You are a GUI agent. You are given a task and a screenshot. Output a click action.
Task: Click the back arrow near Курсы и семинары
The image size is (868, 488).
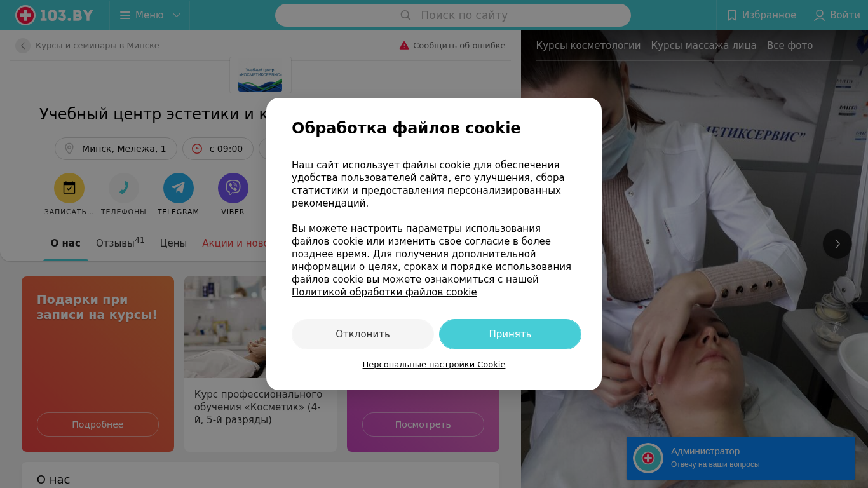(23, 46)
